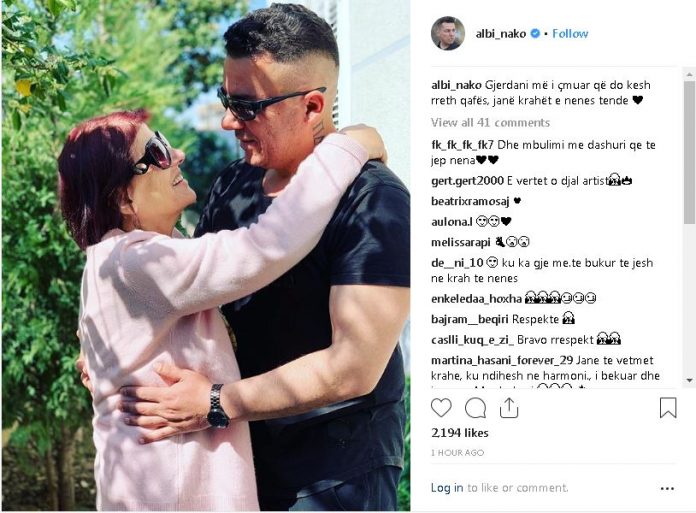Open beatrixramosaj profile from comments
The width and height of the screenshot is (696, 513).
pyautogui.click(x=470, y=201)
